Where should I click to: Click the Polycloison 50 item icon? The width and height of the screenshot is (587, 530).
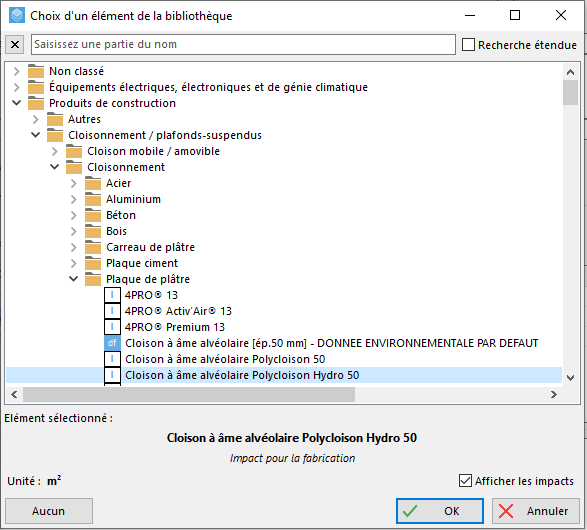click(112, 359)
